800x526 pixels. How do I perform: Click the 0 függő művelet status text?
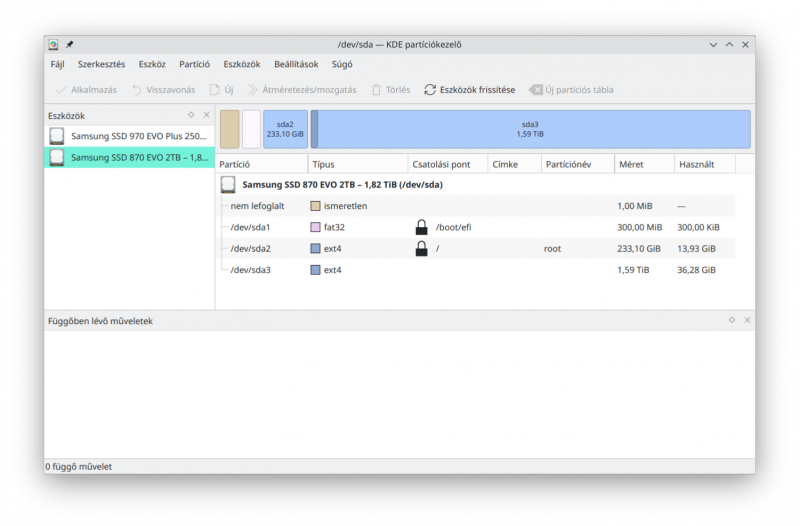(79, 466)
